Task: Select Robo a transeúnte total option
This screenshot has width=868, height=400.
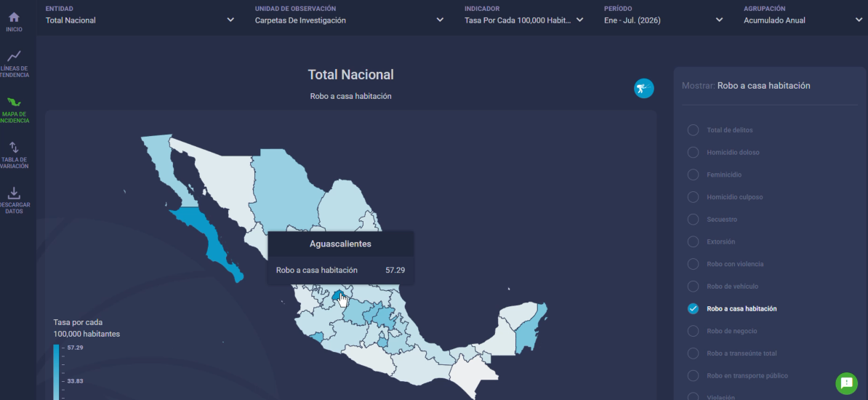Action: click(732, 353)
